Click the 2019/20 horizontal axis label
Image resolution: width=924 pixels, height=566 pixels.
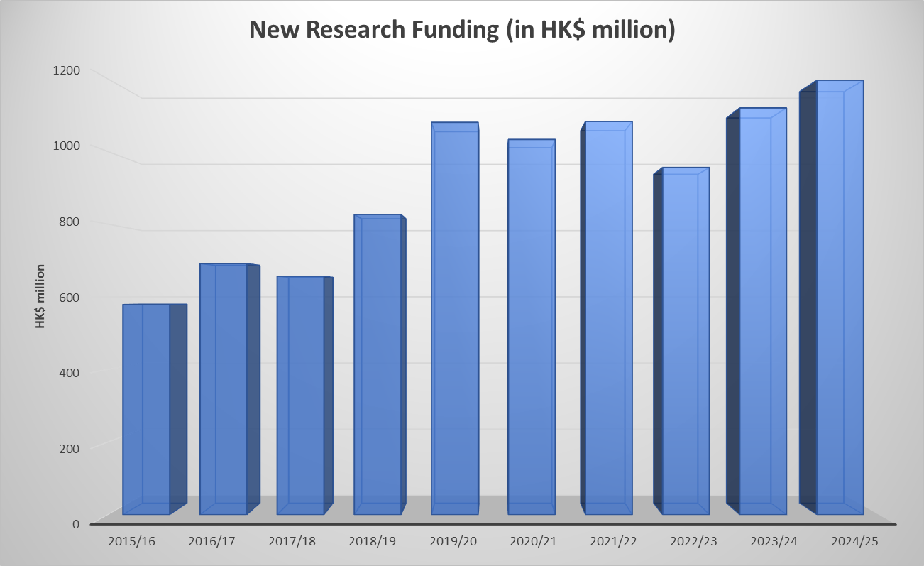click(x=453, y=541)
